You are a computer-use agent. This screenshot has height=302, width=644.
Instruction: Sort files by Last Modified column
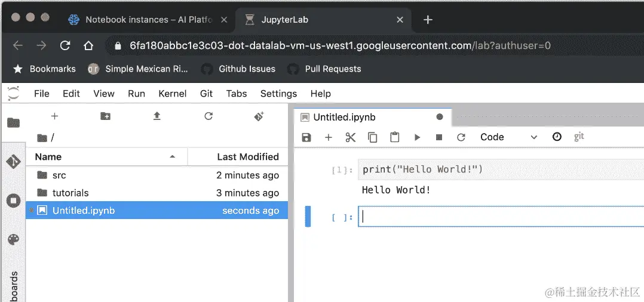click(238, 157)
